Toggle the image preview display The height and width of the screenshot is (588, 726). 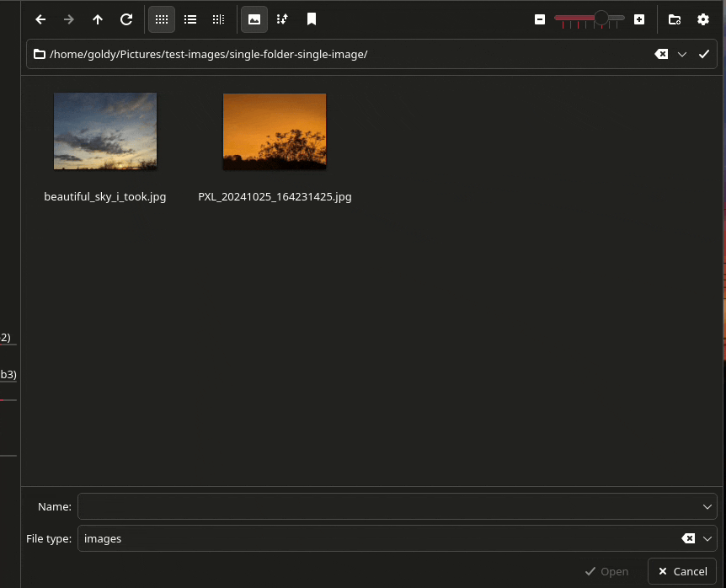point(254,19)
